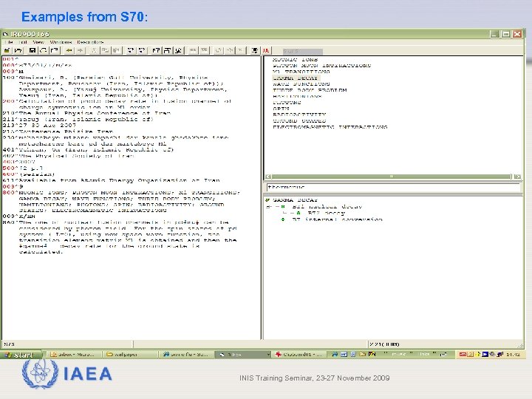Select GAMMA DECAY in the descriptor list
This screenshot has height=399, width=532.
pos(295,78)
